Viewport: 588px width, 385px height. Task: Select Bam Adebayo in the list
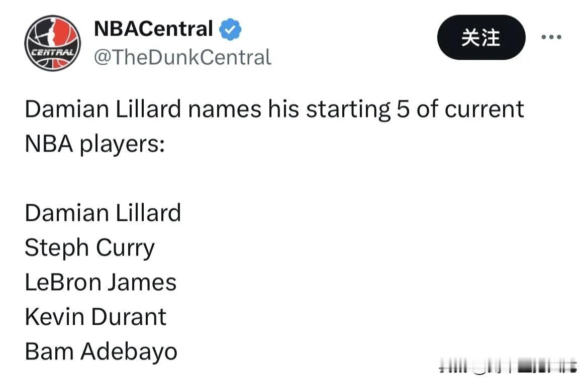click(x=101, y=352)
